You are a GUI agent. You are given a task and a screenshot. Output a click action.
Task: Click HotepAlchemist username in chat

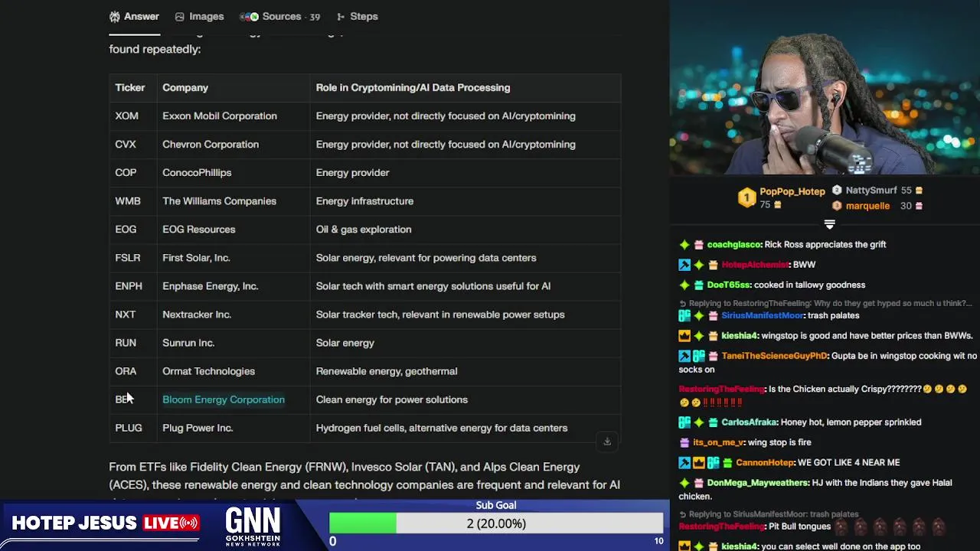pos(755,264)
